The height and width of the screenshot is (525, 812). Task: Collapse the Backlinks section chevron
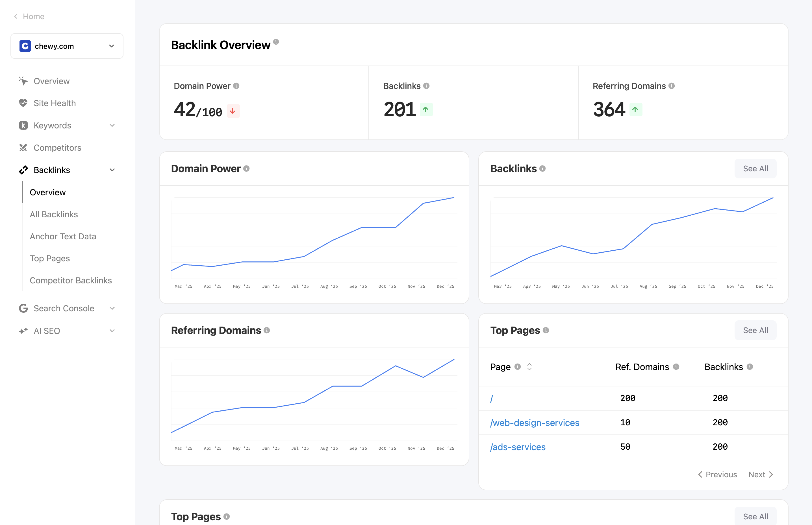[112, 170]
